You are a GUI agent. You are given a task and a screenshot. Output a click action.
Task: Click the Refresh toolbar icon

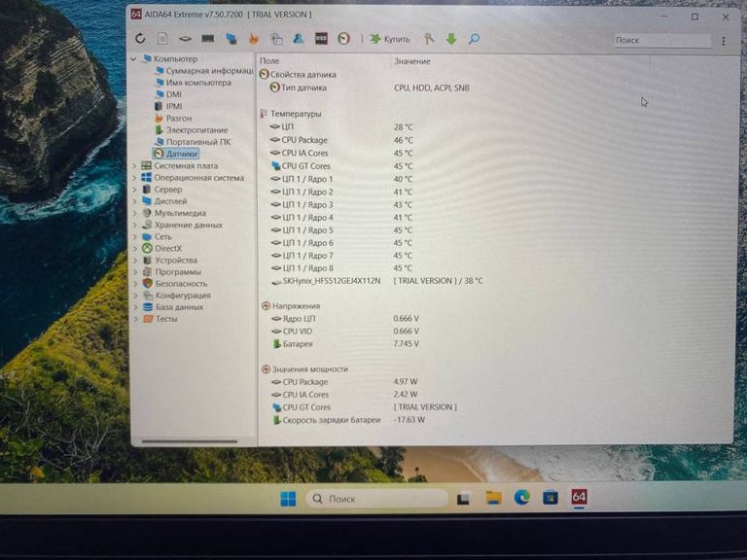point(140,38)
